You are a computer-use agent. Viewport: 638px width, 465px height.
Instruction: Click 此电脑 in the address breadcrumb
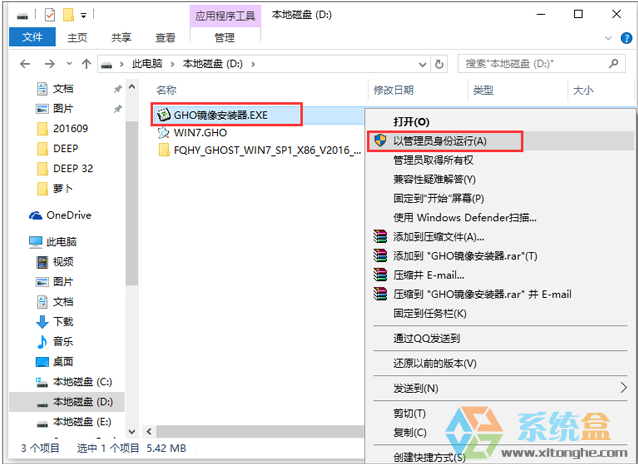pyautogui.click(x=147, y=64)
